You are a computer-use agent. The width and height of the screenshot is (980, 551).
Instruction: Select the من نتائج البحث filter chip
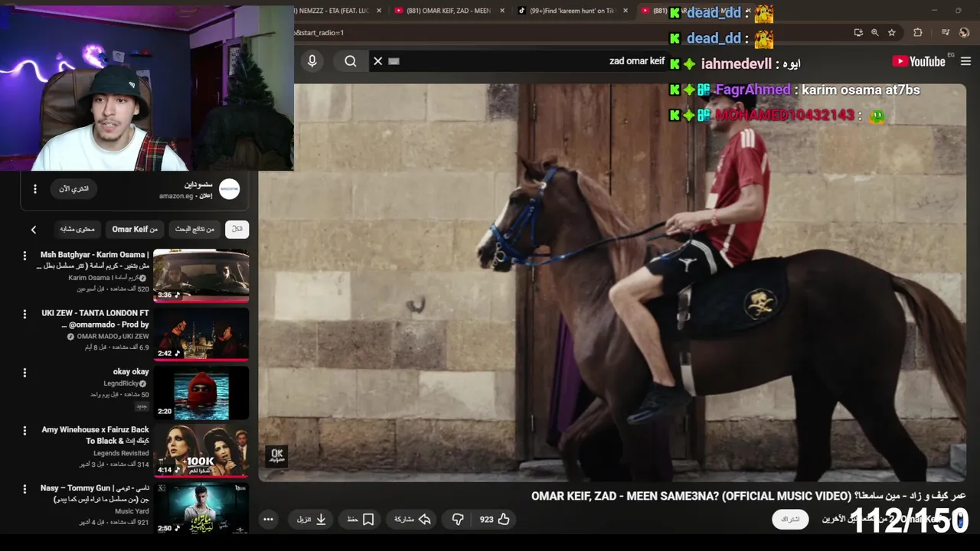click(194, 229)
